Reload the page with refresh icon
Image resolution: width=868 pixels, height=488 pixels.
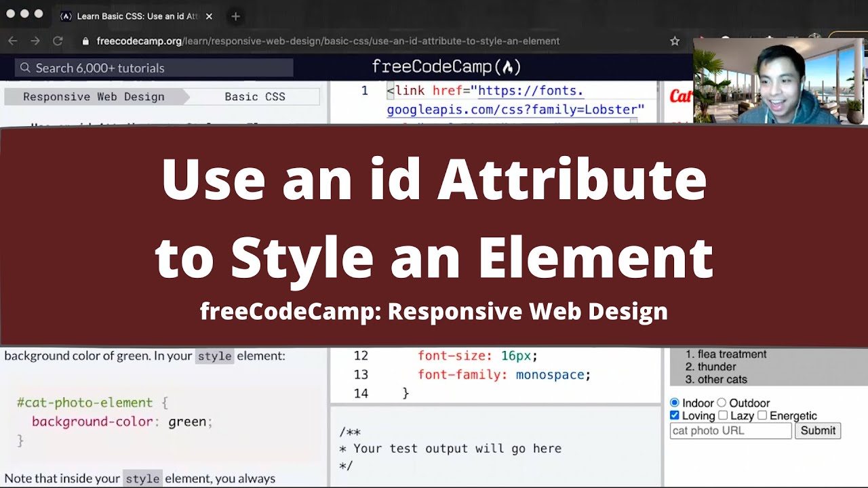pos(58,41)
